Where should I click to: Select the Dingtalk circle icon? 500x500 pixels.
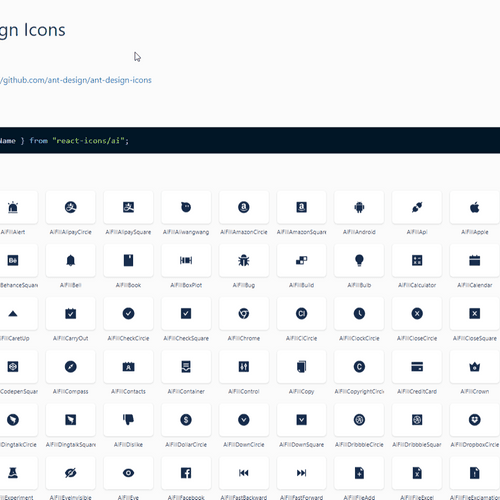tap(13, 420)
